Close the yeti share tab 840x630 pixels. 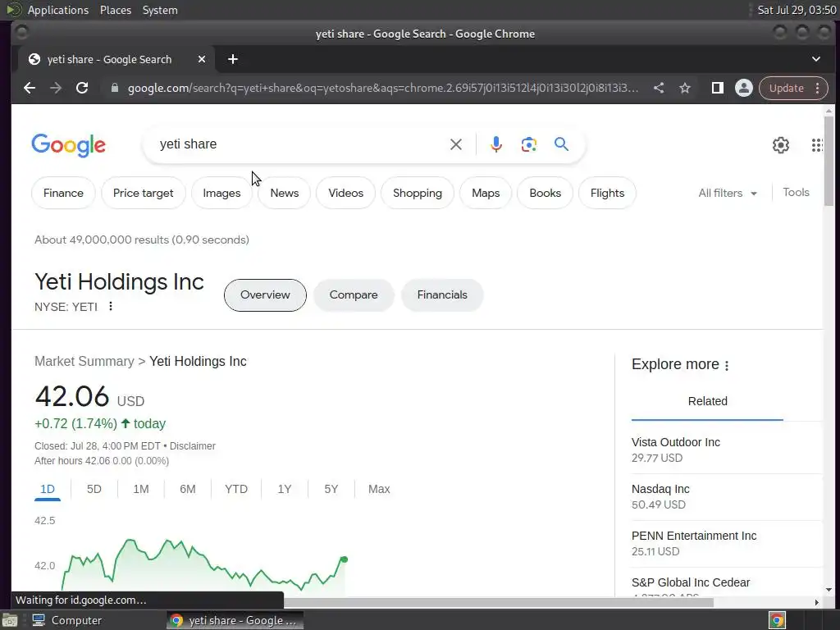coord(202,59)
